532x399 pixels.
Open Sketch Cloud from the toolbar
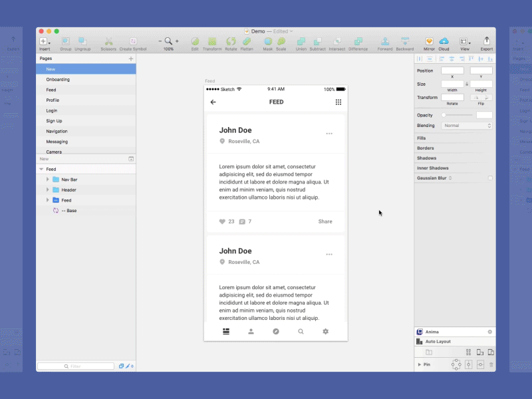coord(444,40)
